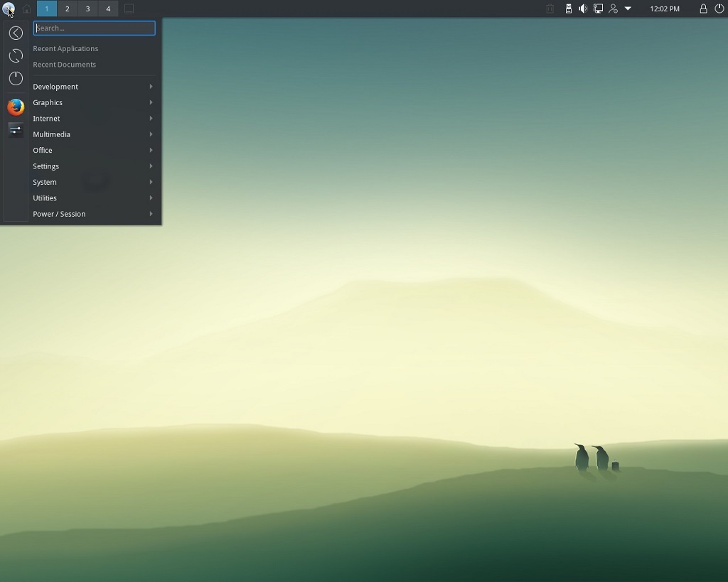
Task: Activate virtual desktop 4 in the pager
Action: click(x=108, y=9)
